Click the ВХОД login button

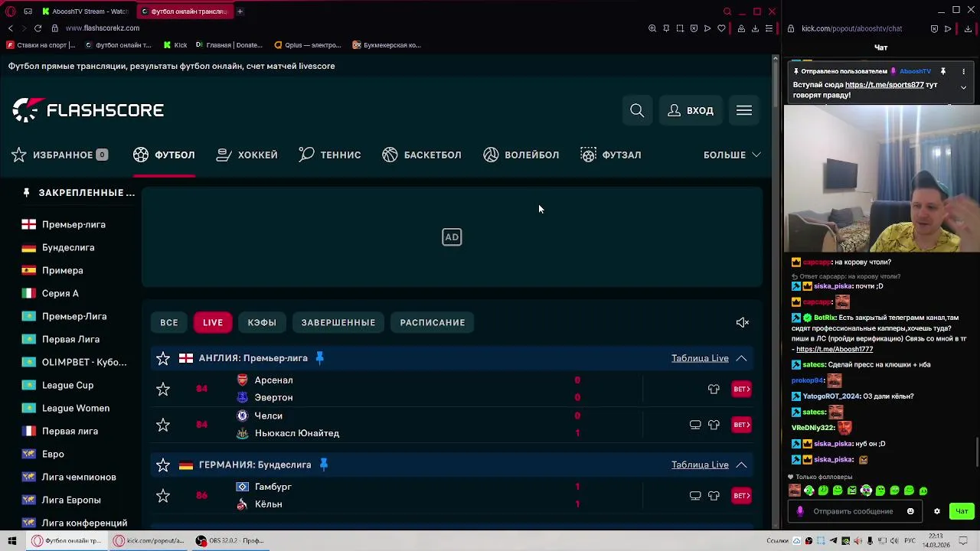coord(691,110)
